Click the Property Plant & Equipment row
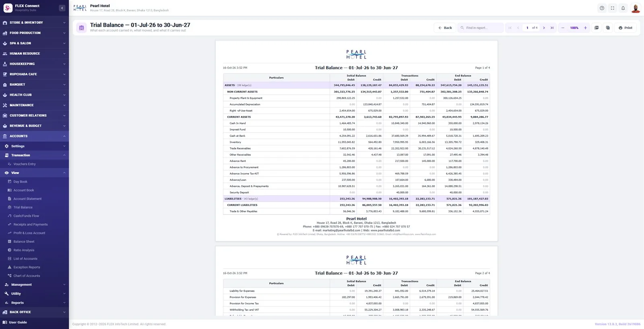The width and height of the screenshot is (644, 329). coord(356,98)
